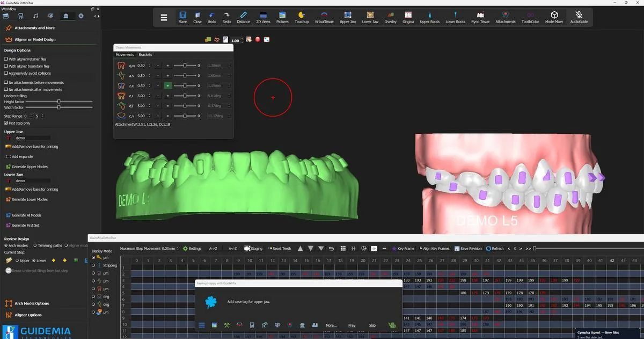The height and width of the screenshot is (339, 644).
Task: Click the Staging button
Action: [x=253, y=249]
